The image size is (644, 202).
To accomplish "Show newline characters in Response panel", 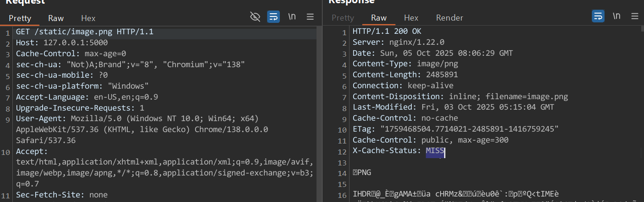I will point(617,16).
